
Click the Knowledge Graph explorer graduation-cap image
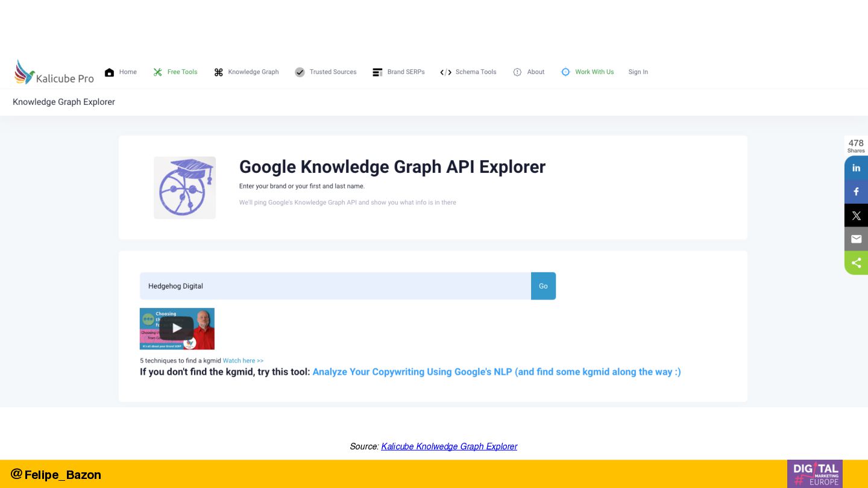184,187
